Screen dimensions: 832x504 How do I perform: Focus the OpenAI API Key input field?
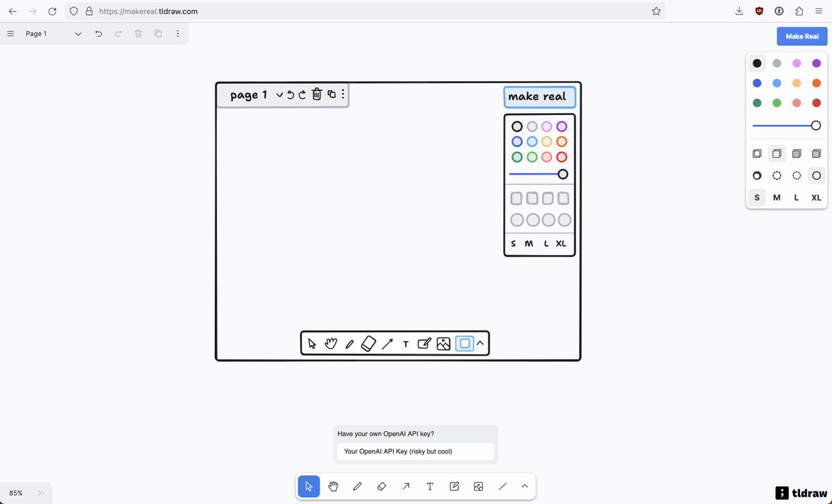[415, 451]
